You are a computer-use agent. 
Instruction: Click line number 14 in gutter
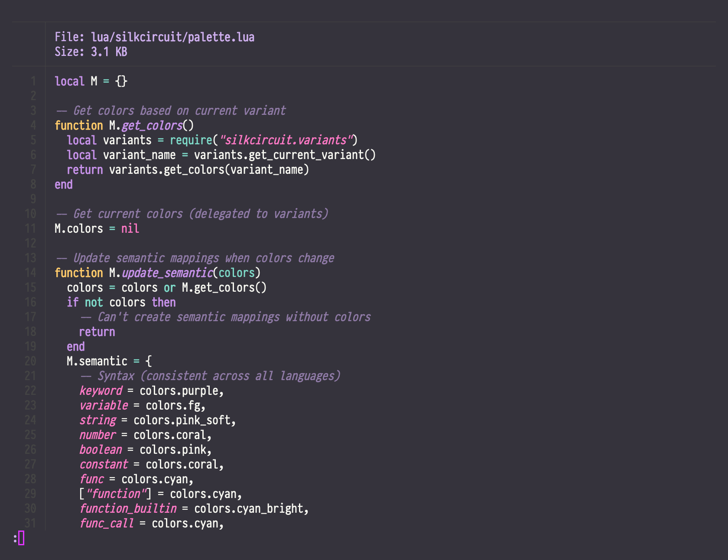click(x=30, y=273)
